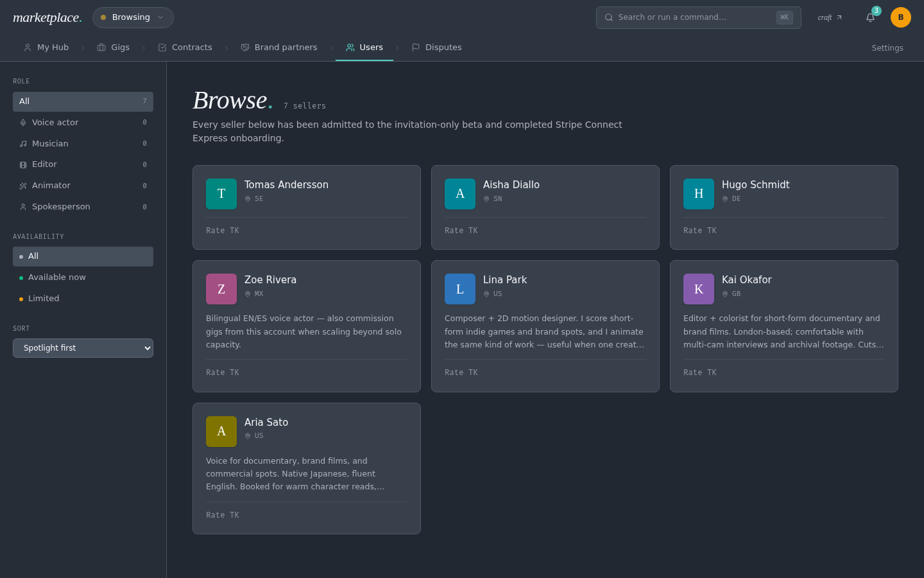Click Lina Park's US location pin icon

coord(486,294)
